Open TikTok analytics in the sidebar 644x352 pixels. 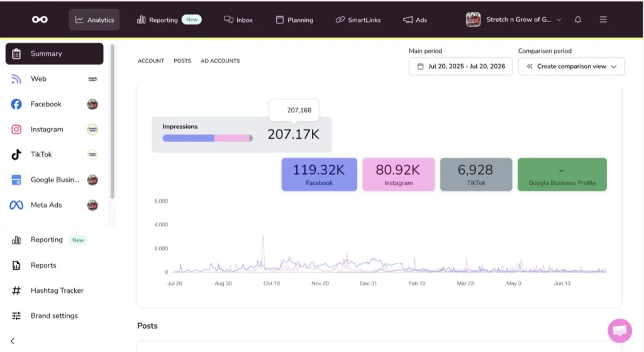coord(54,155)
